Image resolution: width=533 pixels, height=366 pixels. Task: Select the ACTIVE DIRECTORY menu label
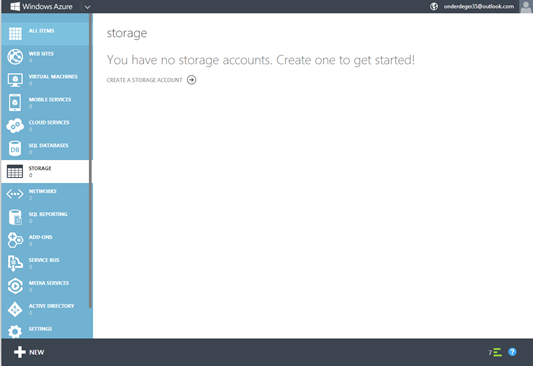pos(51,306)
